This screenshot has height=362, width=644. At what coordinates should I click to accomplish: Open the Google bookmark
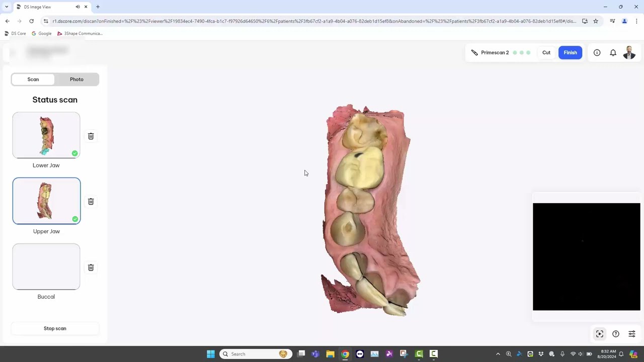41,34
